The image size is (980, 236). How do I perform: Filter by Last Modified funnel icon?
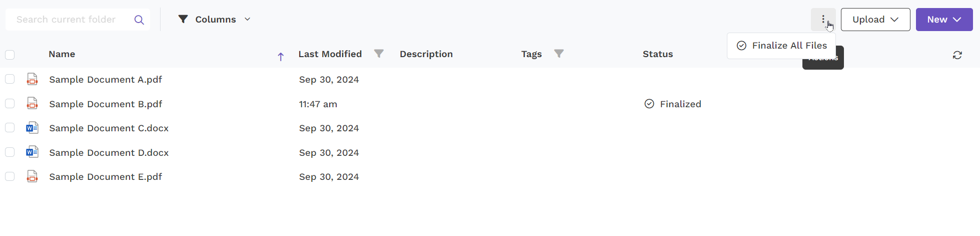(x=379, y=54)
